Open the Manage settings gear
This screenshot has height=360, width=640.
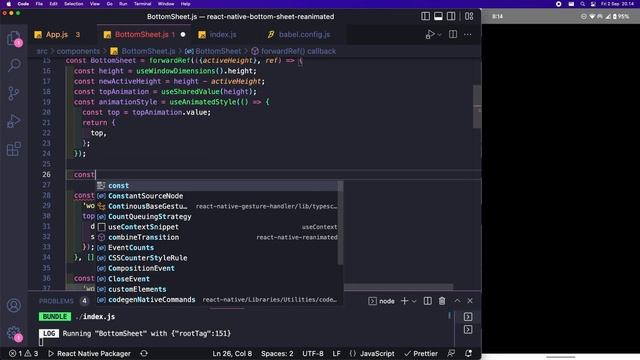pos(14,333)
